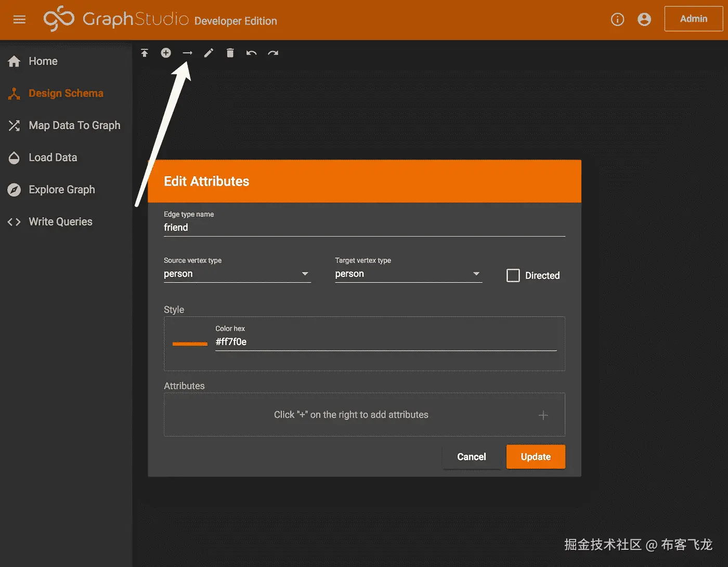Add an attribute with plus icon
This screenshot has height=567, width=728.
click(x=543, y=415)
